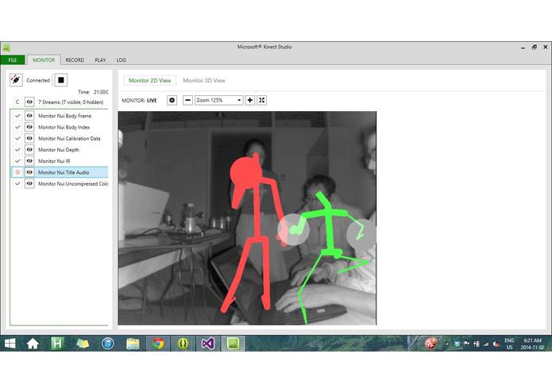Click the Kinect connect/disconnect plug icon
This screenshot has height=392, width=552.
click(16, 80)
